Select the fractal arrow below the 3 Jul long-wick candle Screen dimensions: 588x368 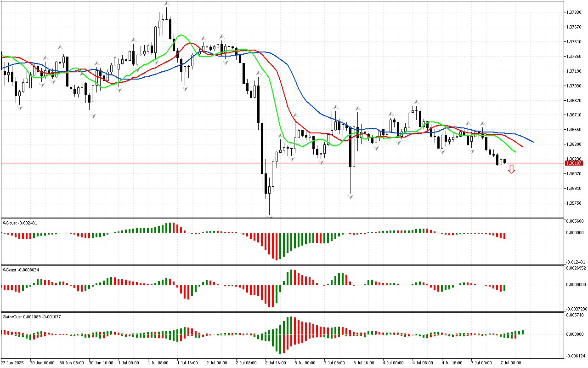(x=351, y=196)
